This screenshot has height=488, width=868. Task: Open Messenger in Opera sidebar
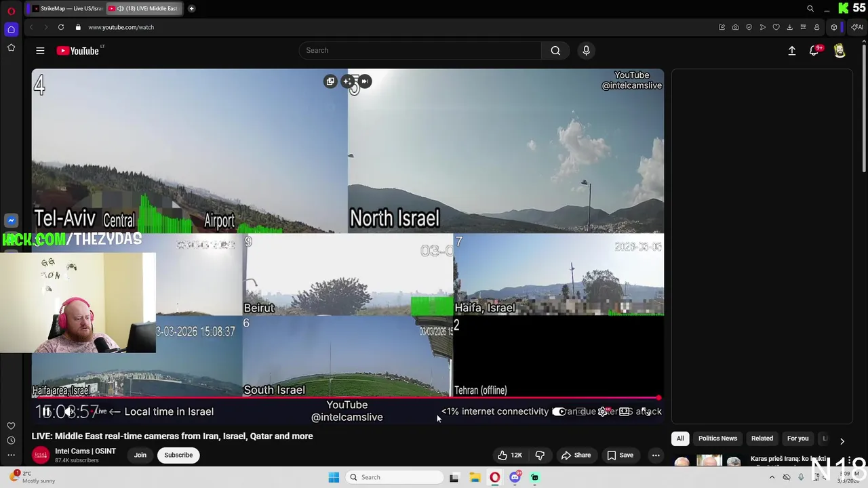tap(11, 220)
